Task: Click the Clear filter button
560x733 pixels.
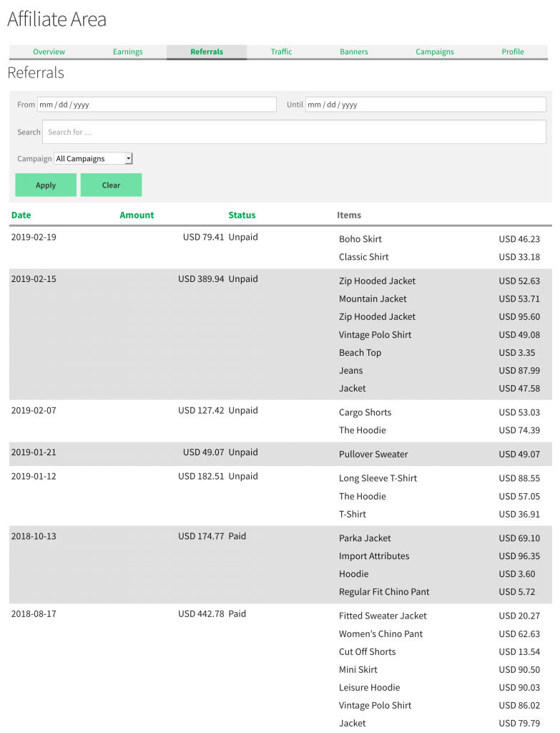Action: coord(111,185)
